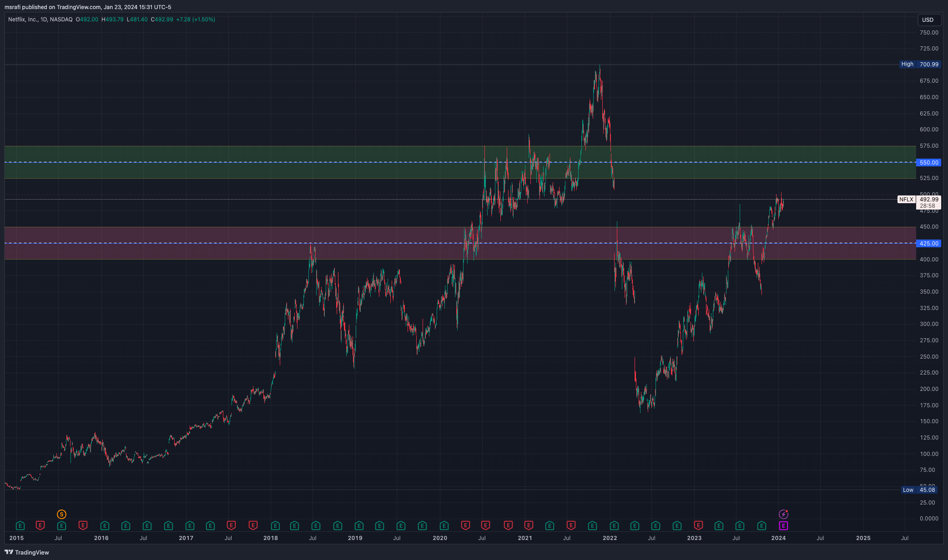Click the July 2021 red earnings marker

tap(570, 526)
